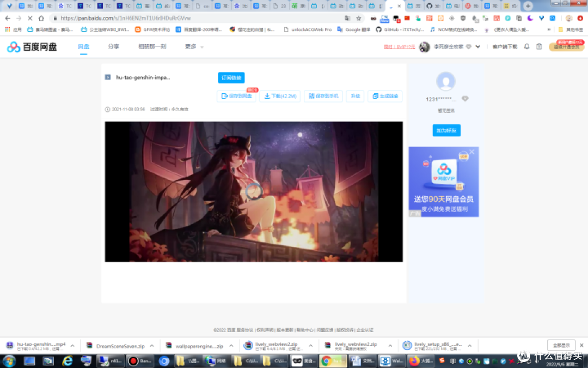Click the Hu Tao video preview thumbnail
The height and width of the screenshot is (368, 588).
[x=254, y=191]
